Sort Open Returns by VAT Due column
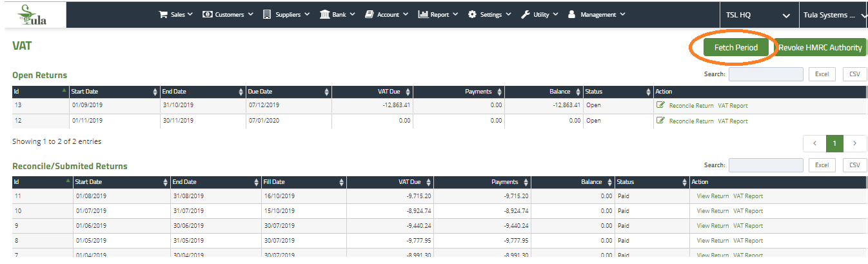 [372, 92]
